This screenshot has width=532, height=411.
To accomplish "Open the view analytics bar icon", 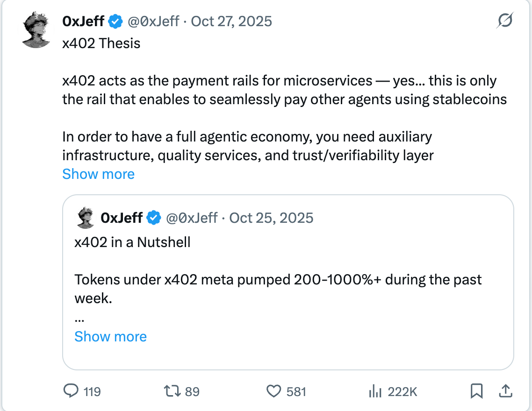I will click(375, 391).
